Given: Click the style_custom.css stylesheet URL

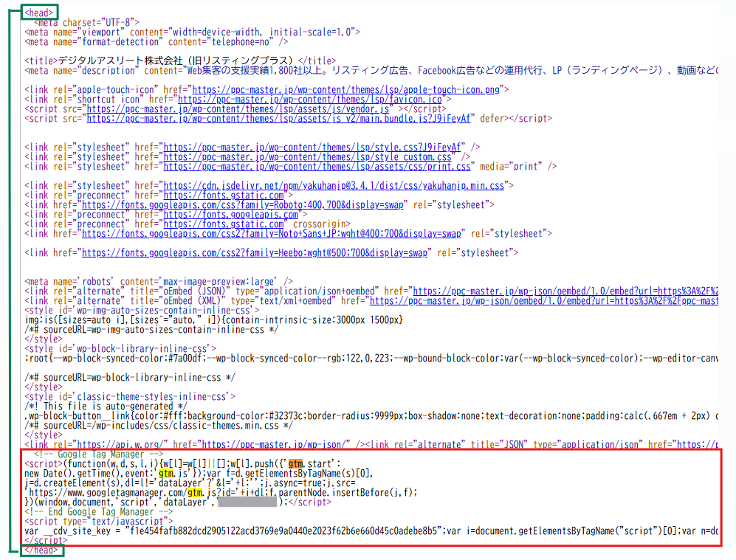Looking at the screenshot, I should coord(307,156).
